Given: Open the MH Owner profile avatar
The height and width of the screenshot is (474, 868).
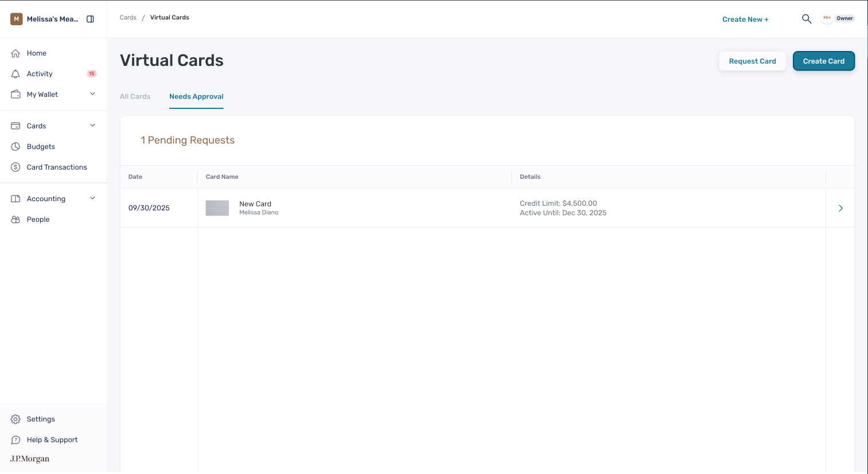Looking at the screenshot, I should [x=827, y=18].
